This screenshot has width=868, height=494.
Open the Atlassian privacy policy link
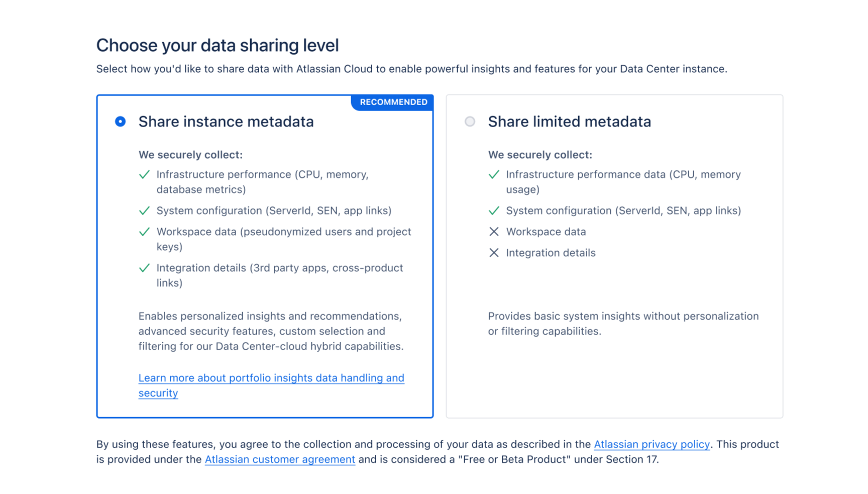pyautogui.click(x=652, y=444)
